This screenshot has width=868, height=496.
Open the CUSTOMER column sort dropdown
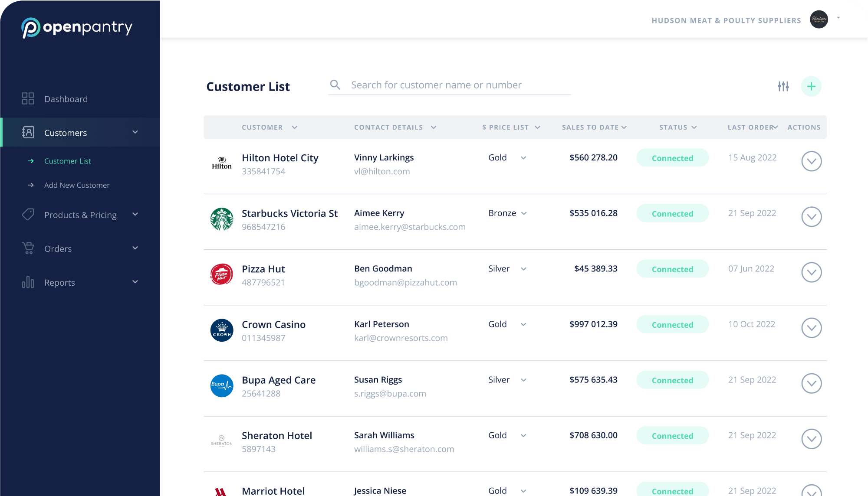click(295, 127)
